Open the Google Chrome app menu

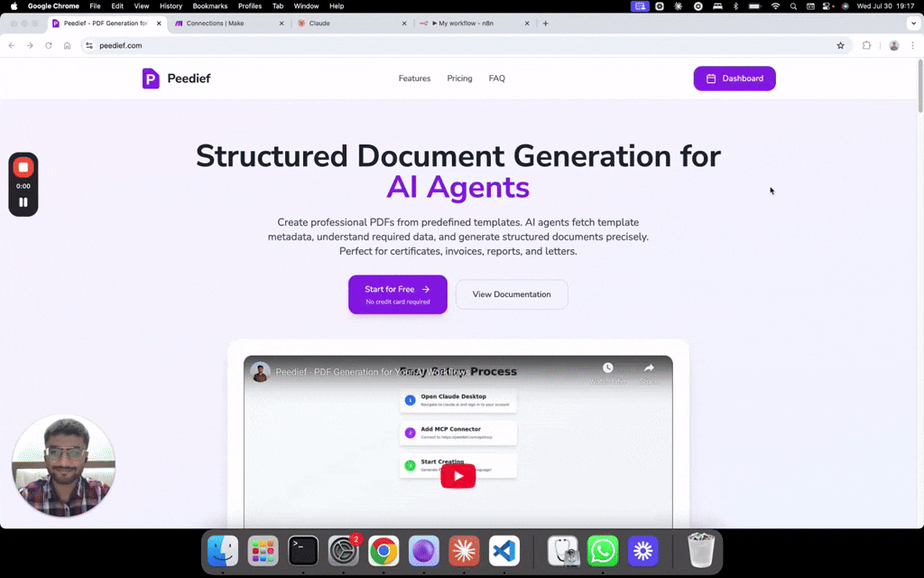pyautogui.click(x=53, y=6)
